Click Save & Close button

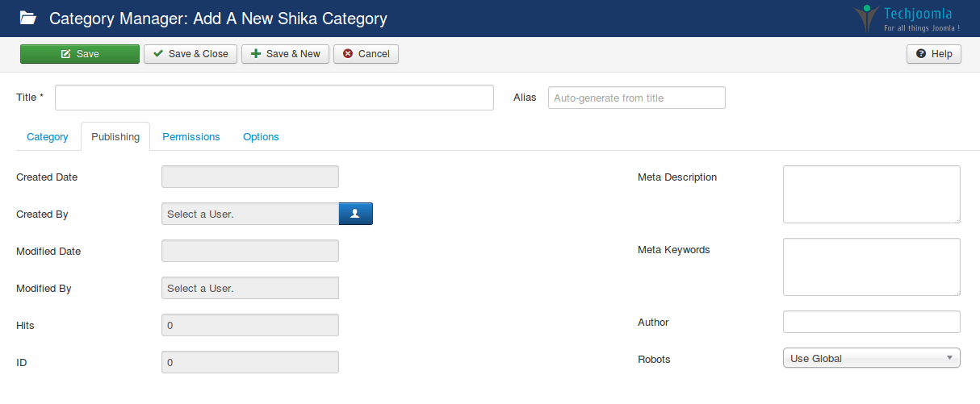point(191,54)
